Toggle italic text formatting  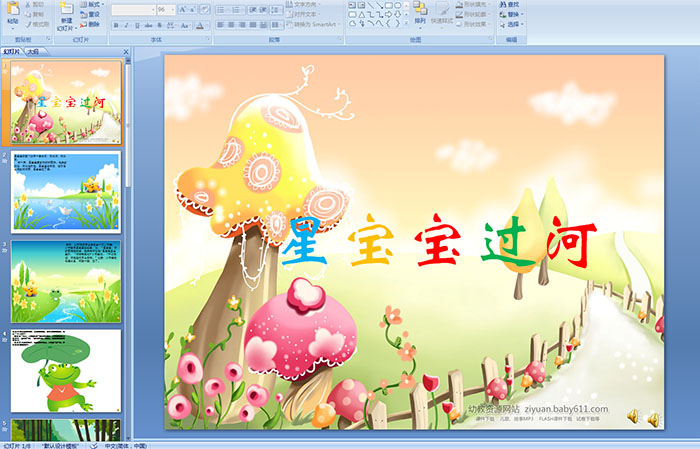click(127, 25)
